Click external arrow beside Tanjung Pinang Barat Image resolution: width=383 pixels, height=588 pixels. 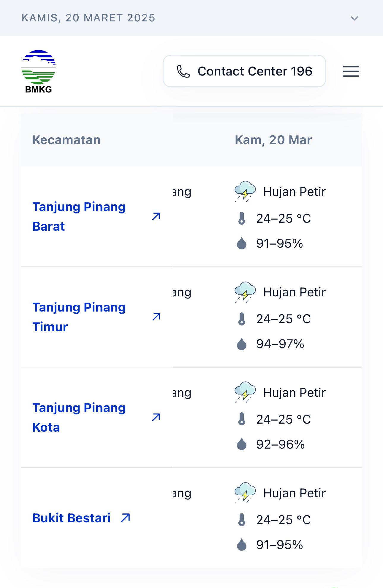pyautogui.click(x=156, y=216)
